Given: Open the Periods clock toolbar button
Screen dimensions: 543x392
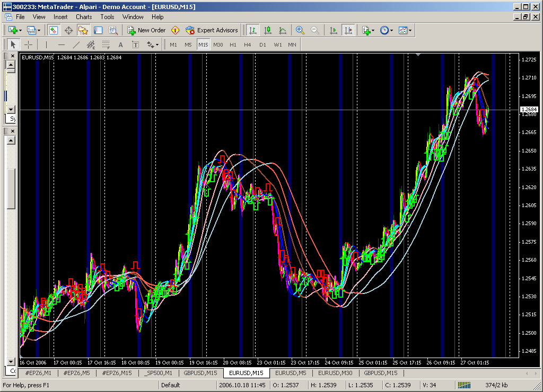Looking at the screenshot, I should (384, 30).
